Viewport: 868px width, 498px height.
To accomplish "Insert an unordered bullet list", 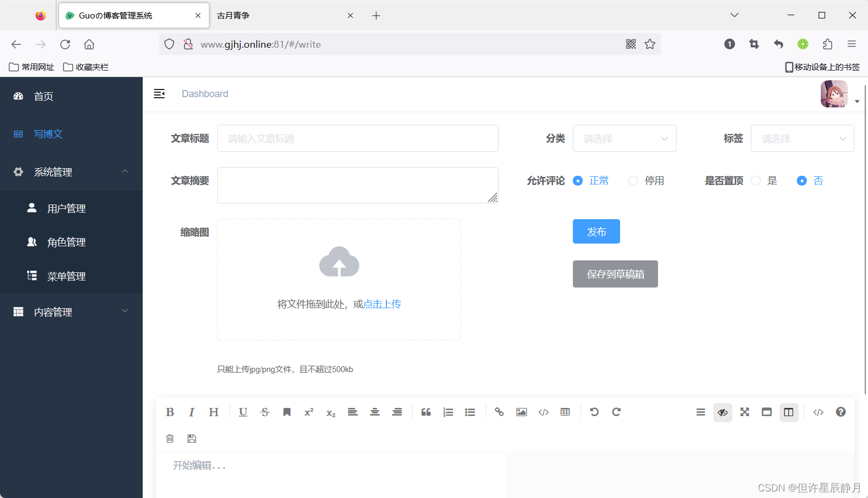I will (x=470, y=412).
